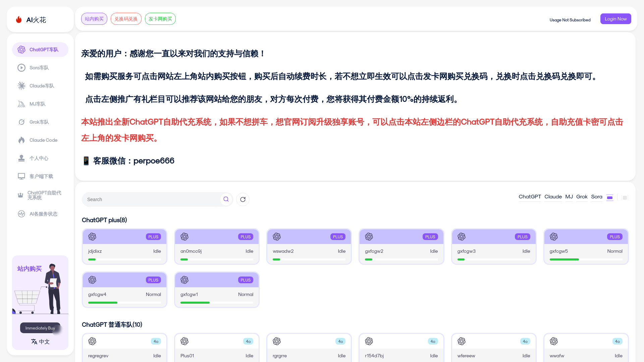Click the Usage Not Subscribed label
This screenshot has height=362, width=644.
pyautogui.click(x=570, y=20)
